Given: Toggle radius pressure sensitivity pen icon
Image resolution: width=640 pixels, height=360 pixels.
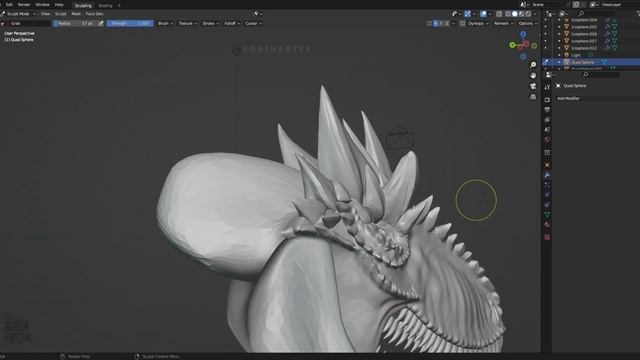Looking at the screenshot, I should [101, 23].
